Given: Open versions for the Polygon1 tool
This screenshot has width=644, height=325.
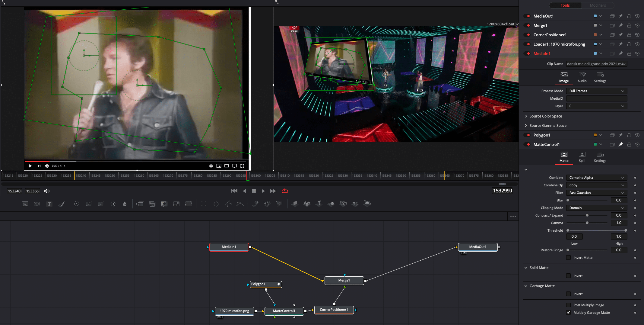Looking at the screenshot, I should pos(612,135).
